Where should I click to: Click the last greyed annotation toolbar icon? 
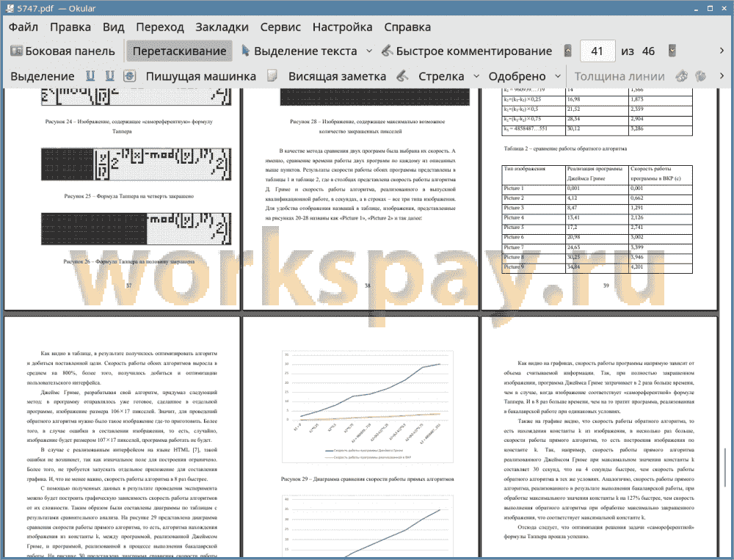(701, 76)
